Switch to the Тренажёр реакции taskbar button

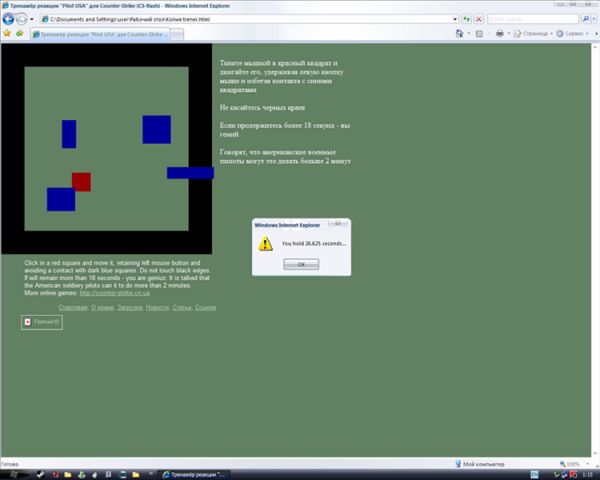point(194,475)
